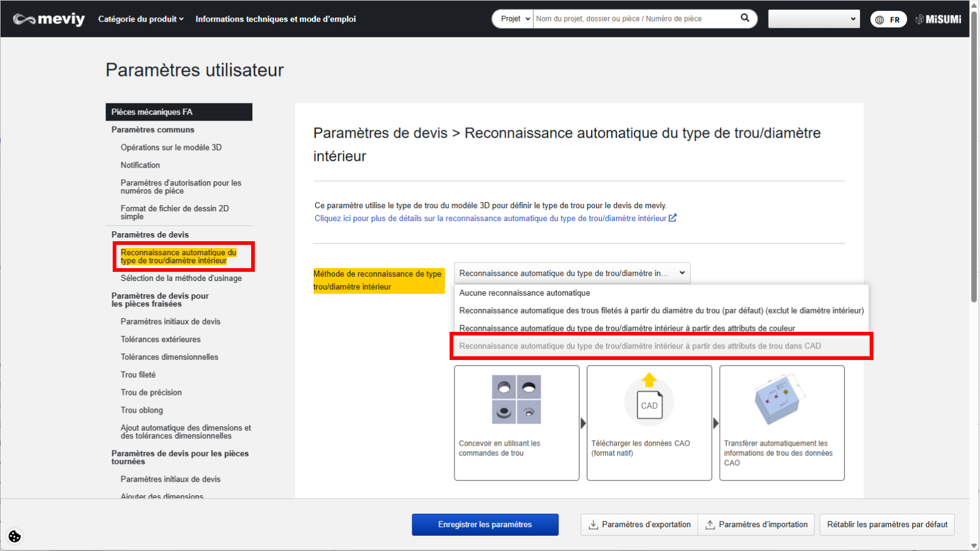Click the CAD upload file icon

pos(649,402)
